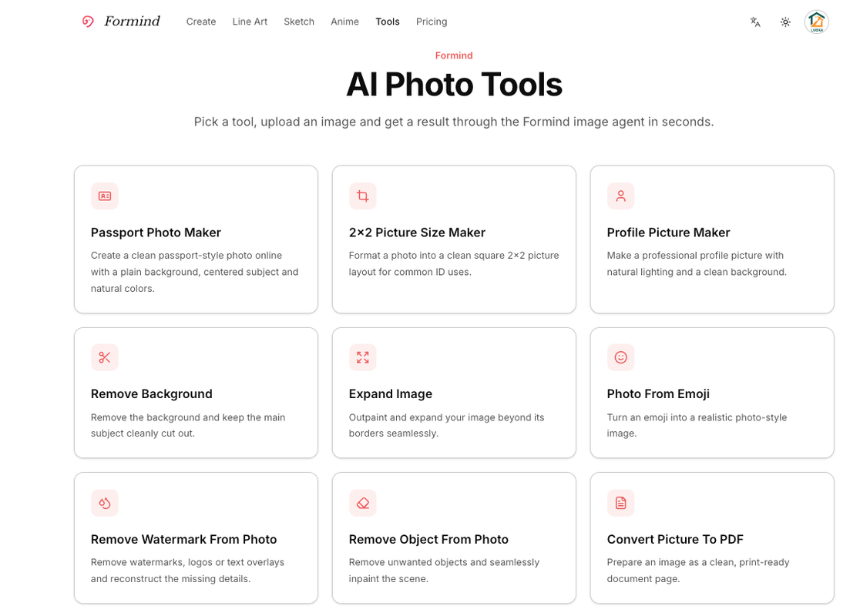The image size is (860, 616).
Task: Open the Line Art nav item
Action: click(x=250, y=22)
